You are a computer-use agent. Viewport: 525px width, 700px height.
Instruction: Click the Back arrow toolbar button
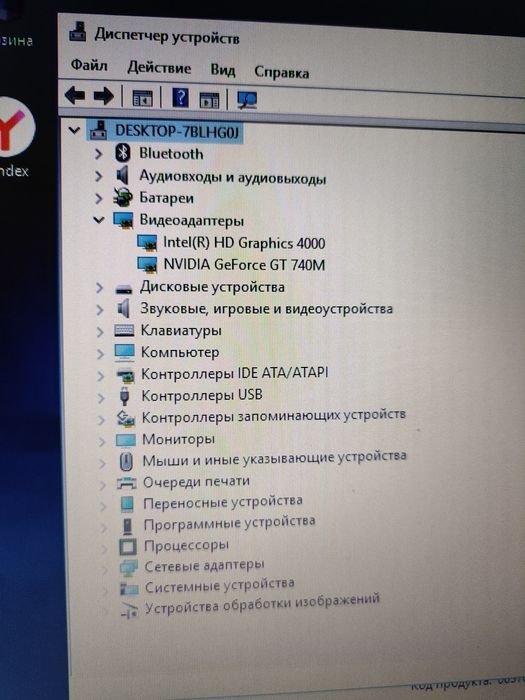75,96
